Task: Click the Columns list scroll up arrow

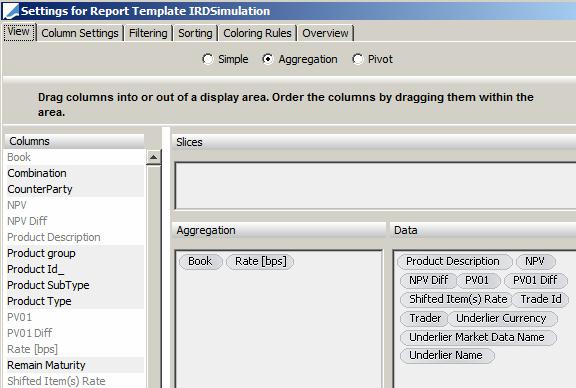Action: (x=154, y=158)
